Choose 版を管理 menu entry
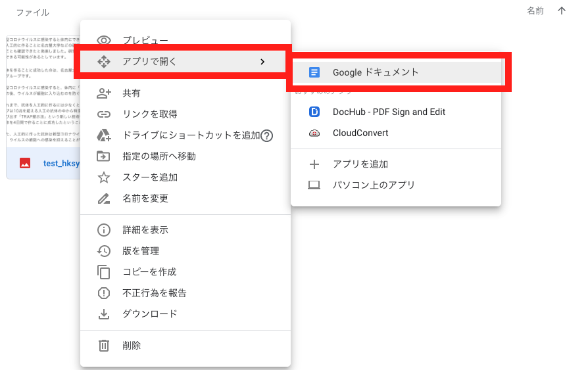The width and height of the screenshot is (588, 370). click(x=185, y=251)
